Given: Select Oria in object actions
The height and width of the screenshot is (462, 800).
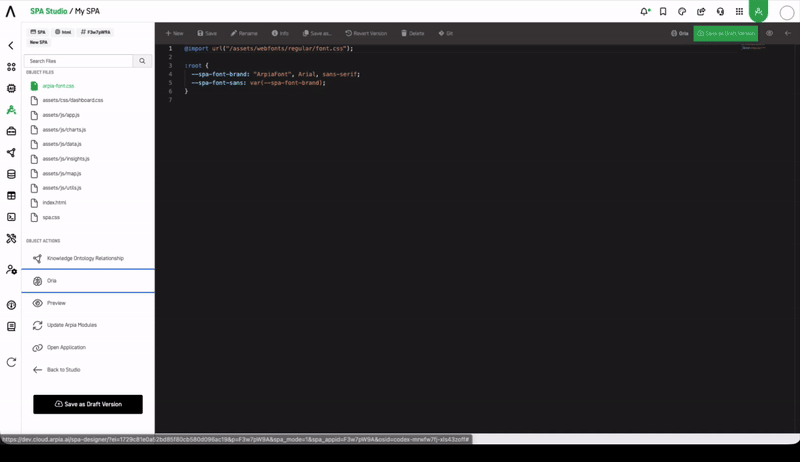Looking at the screenshot, I should [88, 280].
